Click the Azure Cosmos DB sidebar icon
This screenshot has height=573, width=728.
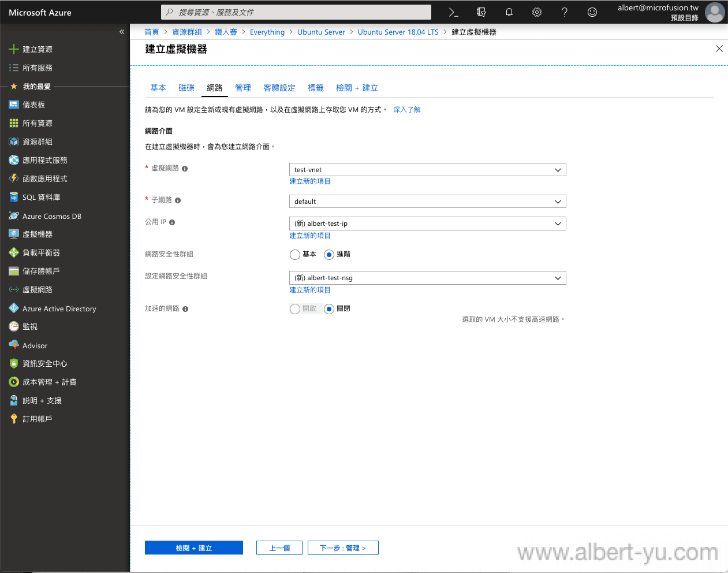tap(14, 216)
